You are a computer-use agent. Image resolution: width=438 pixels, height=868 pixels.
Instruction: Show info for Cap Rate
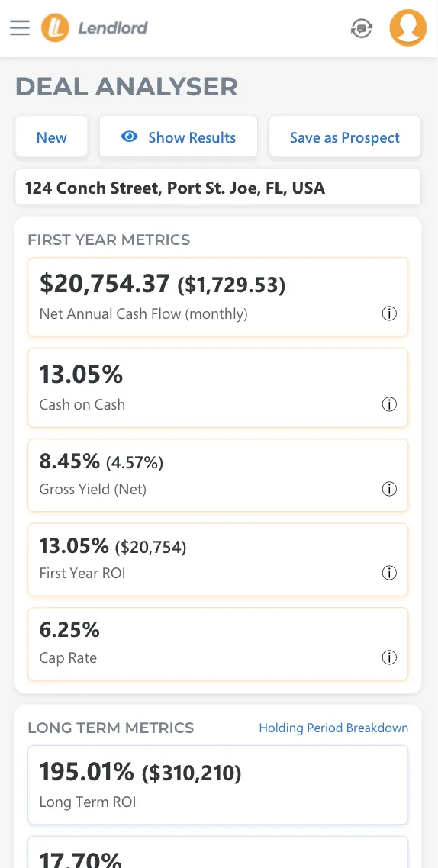tap(389, 657)
